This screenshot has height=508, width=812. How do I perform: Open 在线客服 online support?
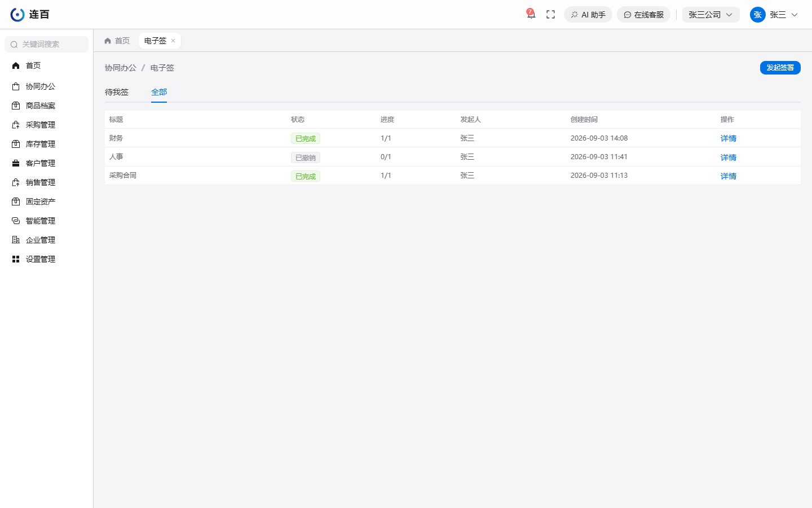pyautogui.click(x=643, y=15)
